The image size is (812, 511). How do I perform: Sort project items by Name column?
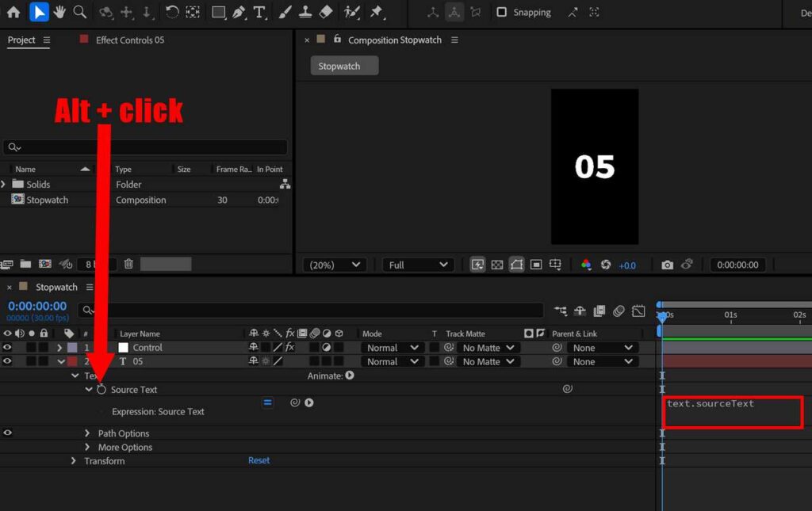pyautogui.click(x=25, y=169)
